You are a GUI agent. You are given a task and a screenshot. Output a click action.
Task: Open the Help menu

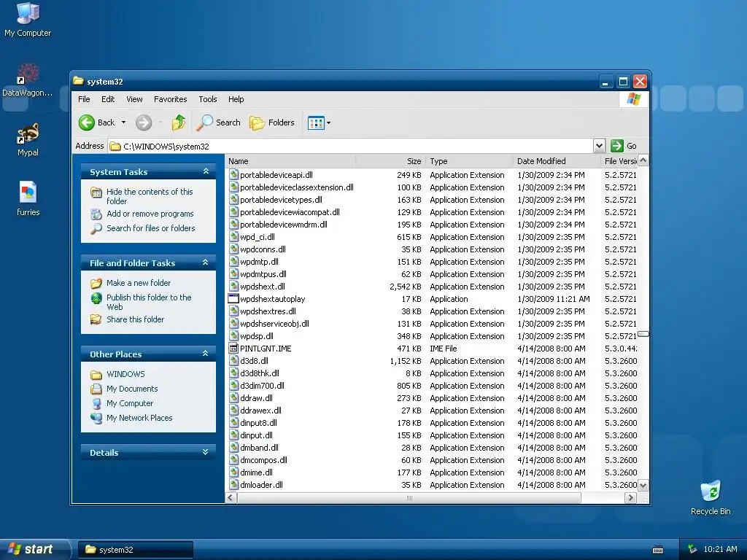pyautogui.click(x=236, y=99)
